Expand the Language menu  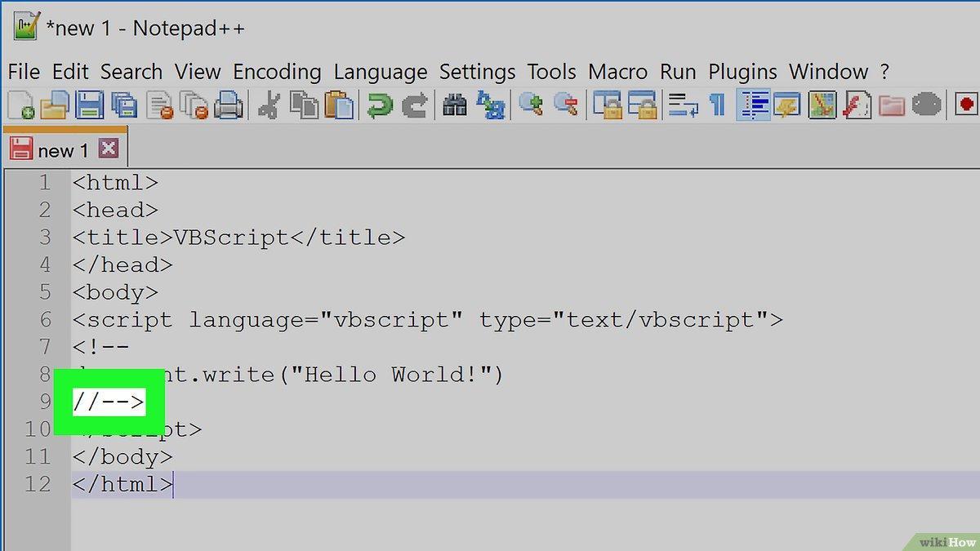(x=380, y=72)
